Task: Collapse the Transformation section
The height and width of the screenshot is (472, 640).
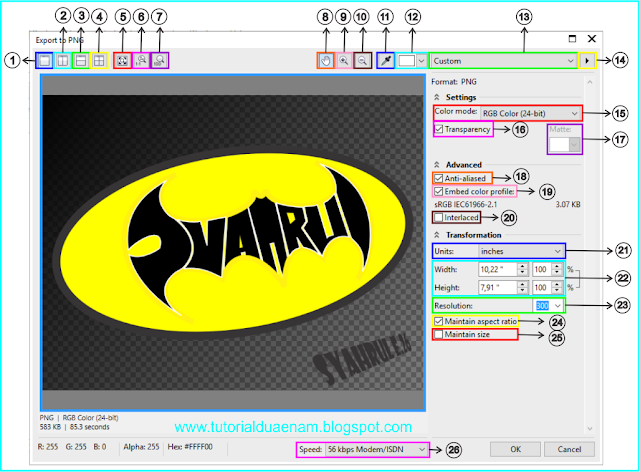Action: (437, 235)
